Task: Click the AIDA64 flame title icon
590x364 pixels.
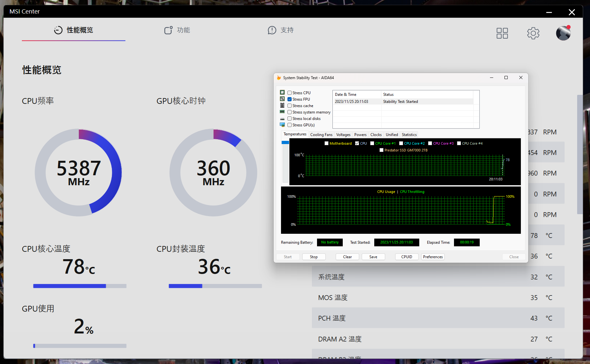Action: tap(279, 77)
